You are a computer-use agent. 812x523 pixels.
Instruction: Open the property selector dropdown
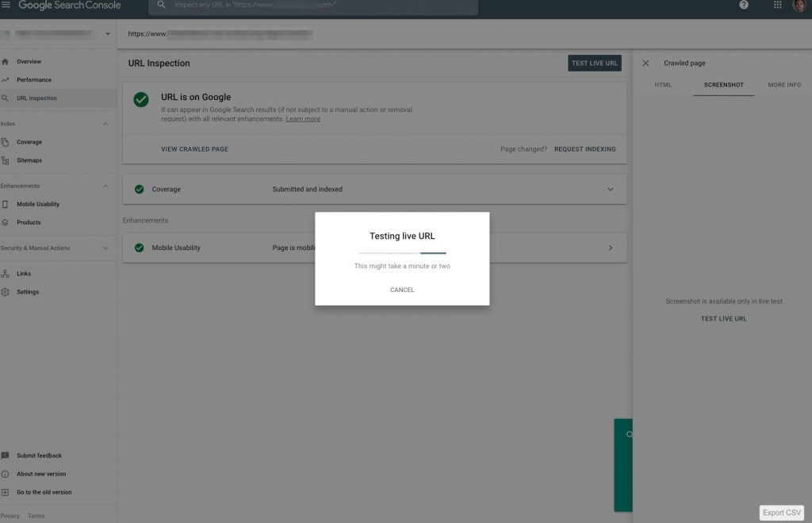pyautogui.click(x=108, y=34)
